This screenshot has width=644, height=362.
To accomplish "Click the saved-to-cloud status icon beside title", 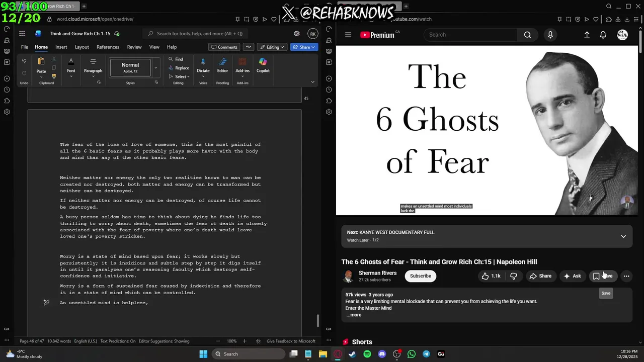I will click(x=117, y=34).
